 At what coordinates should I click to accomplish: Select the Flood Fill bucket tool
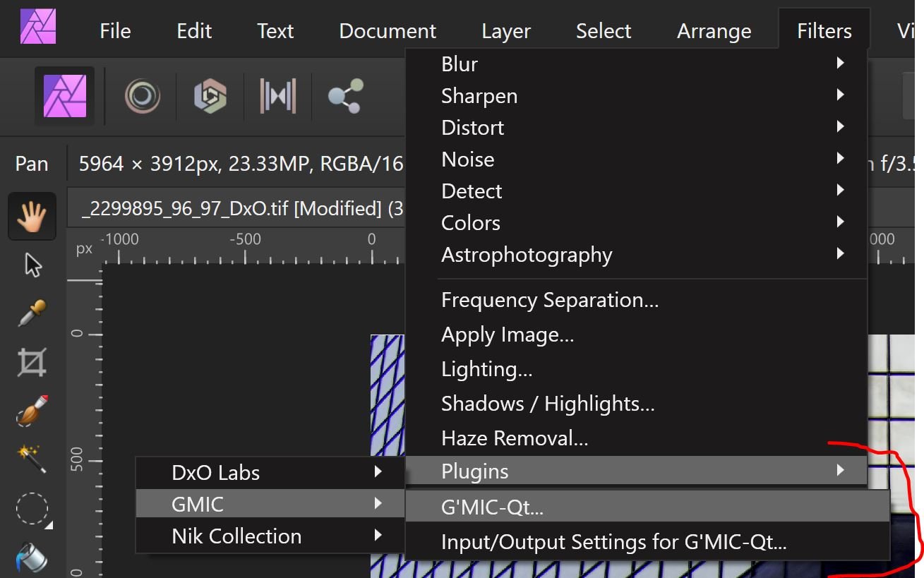32,557
